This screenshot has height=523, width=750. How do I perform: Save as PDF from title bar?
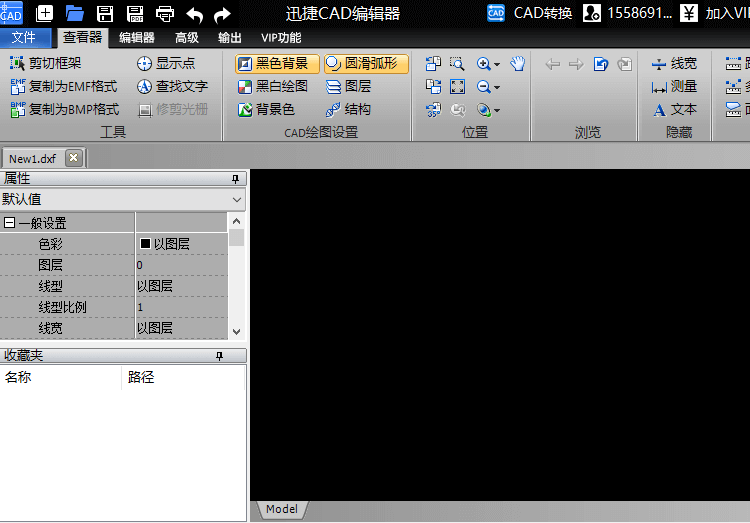click(135, 13)
